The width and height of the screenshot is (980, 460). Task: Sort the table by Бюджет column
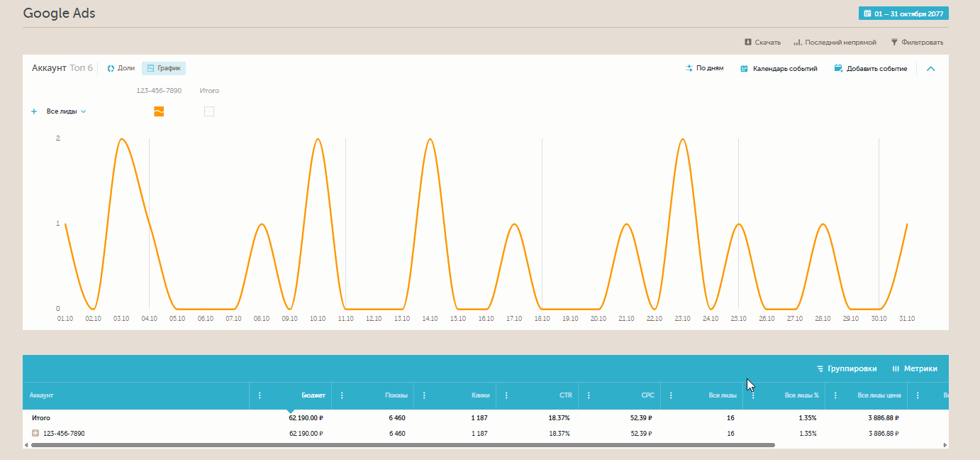click(313, 395)
